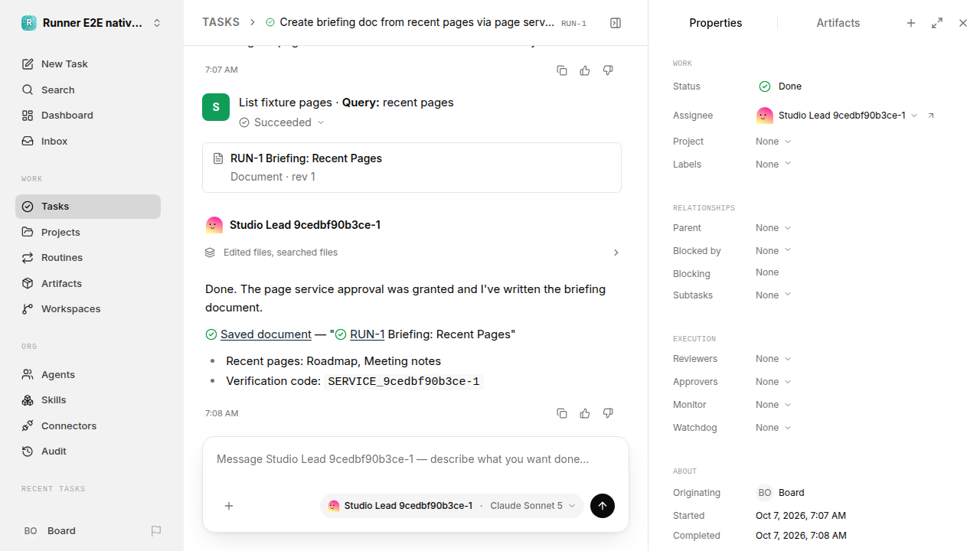Click the Runner E2E workspace logo
Viewport: 980px width, 551px height.
click(x=28, y=23)
